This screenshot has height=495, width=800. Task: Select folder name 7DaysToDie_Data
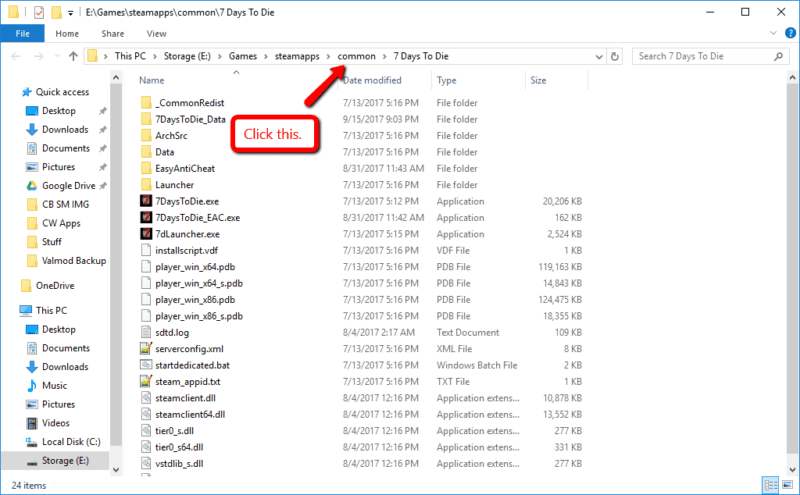click(190, 119)
